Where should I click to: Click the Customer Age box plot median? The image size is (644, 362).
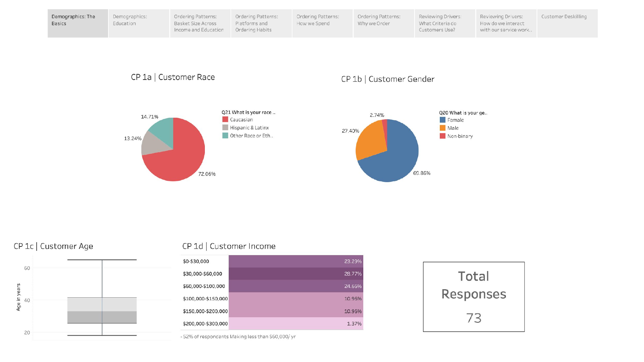102,311
